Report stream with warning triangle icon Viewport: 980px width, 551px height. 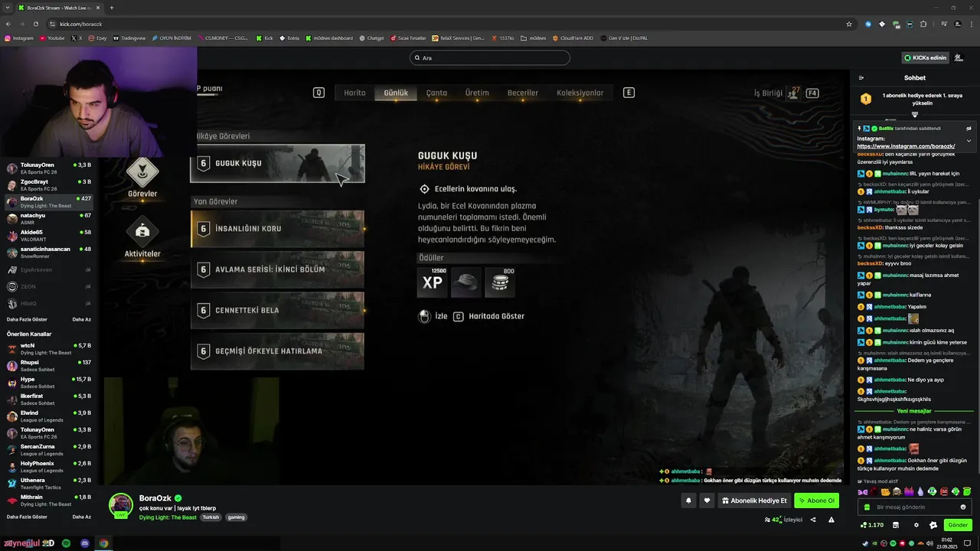point(831,520)
